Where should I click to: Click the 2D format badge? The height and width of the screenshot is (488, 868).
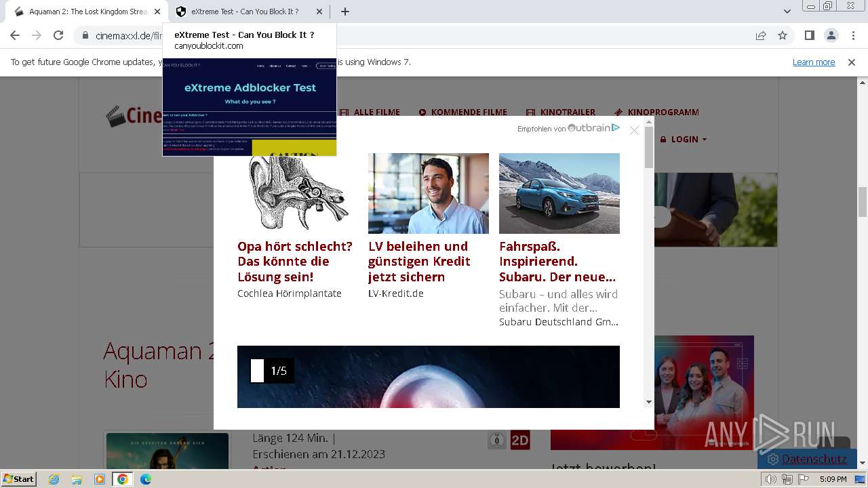point(520,441)
